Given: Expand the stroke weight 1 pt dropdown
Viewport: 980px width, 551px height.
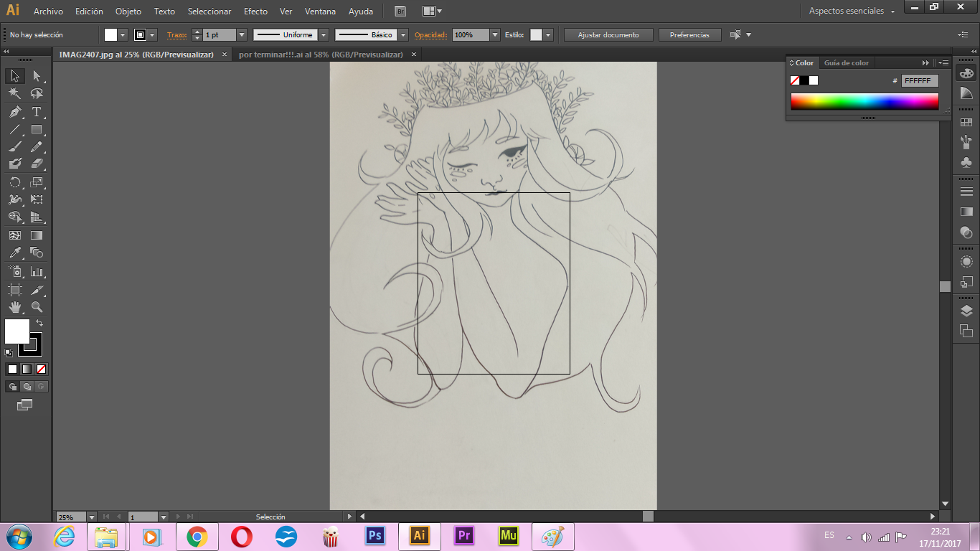Looking at the screenshot, I should 241,34.
